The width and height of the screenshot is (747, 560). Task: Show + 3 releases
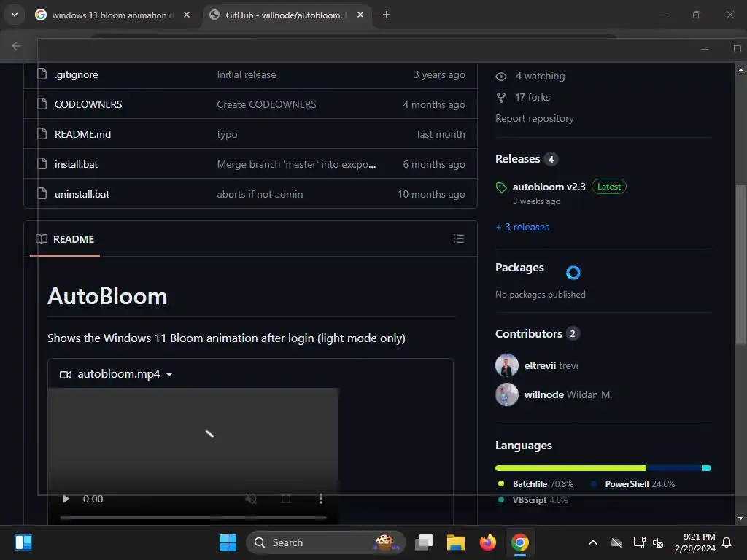(x=522, y=227)
